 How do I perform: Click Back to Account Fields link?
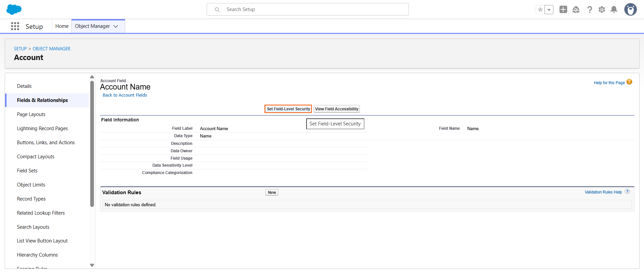click(125, 95)
